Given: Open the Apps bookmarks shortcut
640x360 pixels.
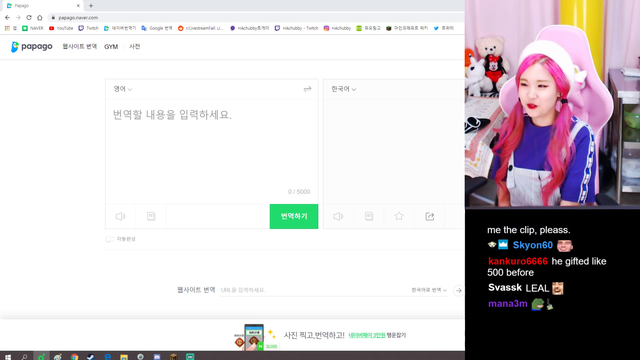Looking at the screenshot, I should [x=11, y=28].
